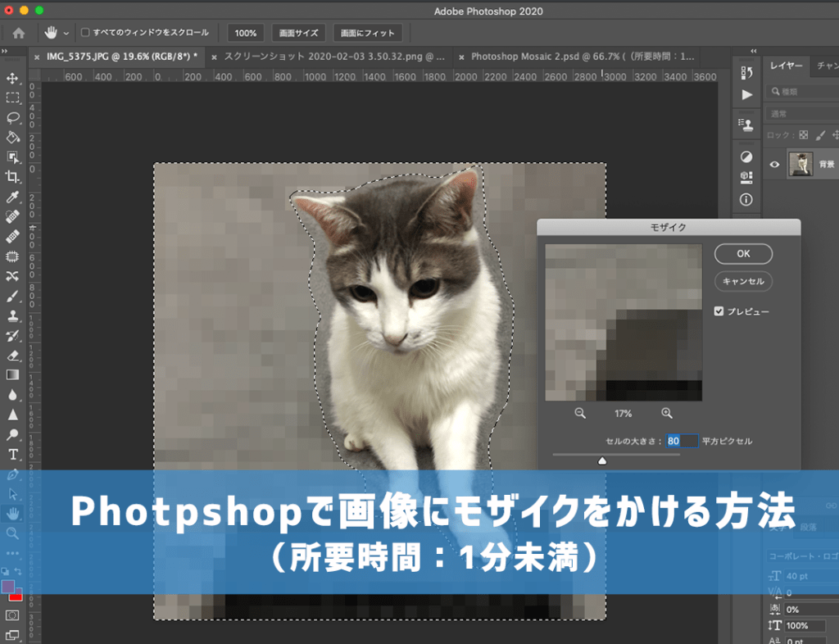
Task: Select the Dodge tool
Action: point(12,434)
